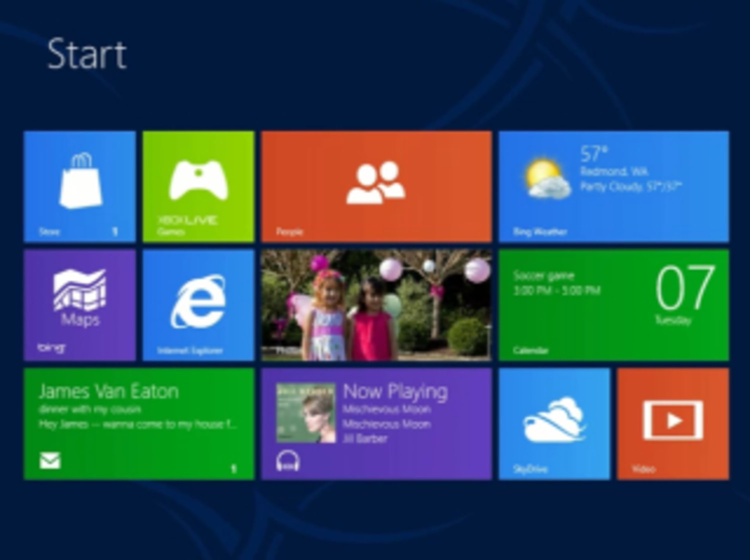The height and width of the screenshot is (560, 750).
Task: Open the Calendar tile showing 07
Action: pos(685,295)
